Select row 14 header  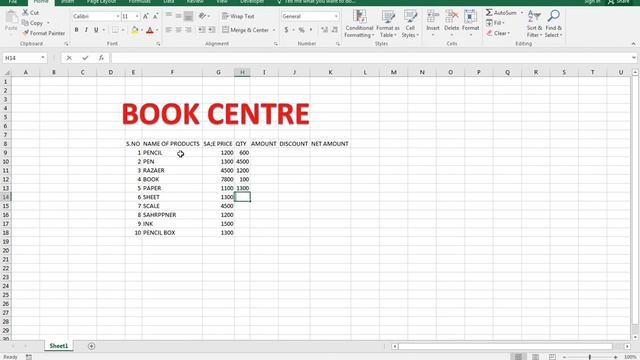(6, 197)
